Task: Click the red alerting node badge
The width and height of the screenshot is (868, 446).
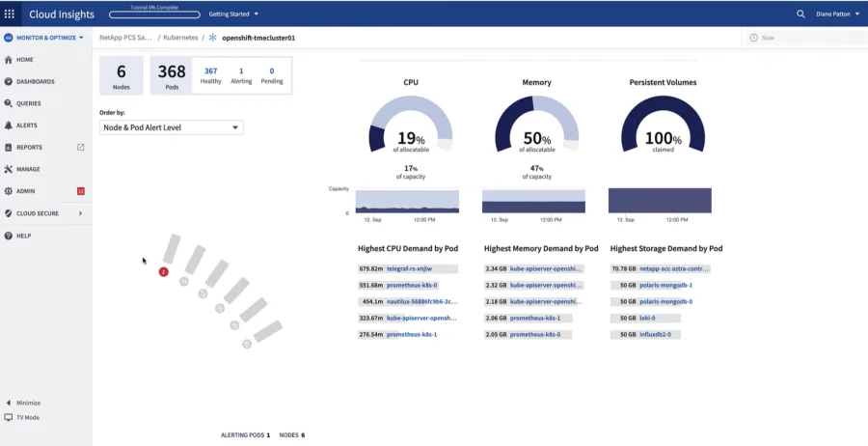Action: click(x=163, y=271)
